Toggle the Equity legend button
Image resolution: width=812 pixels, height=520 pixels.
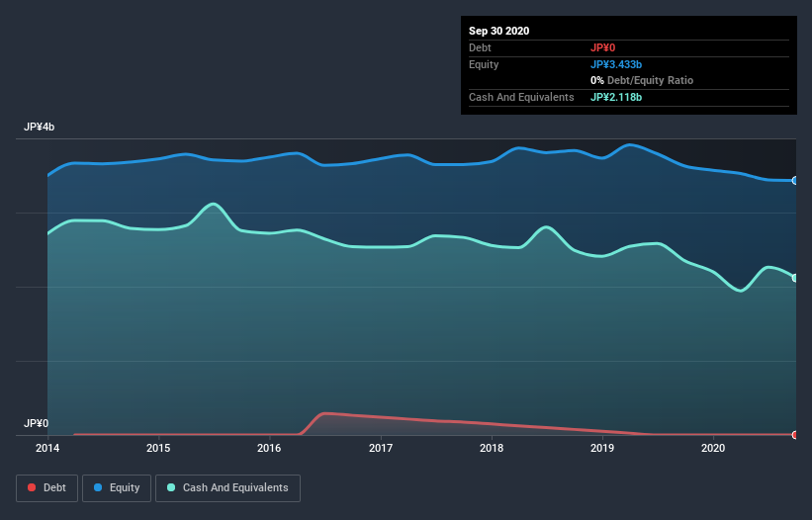(x=117, y=488)
